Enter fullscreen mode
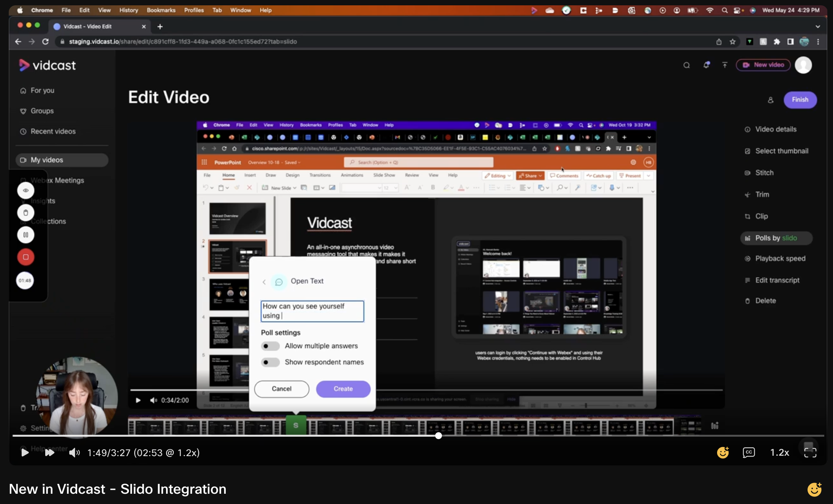This screenshot has height=504, width=833. (x=810, y=452)
